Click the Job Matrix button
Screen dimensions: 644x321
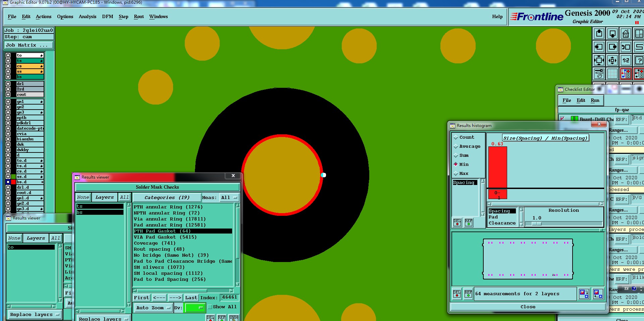click(29, 45)
